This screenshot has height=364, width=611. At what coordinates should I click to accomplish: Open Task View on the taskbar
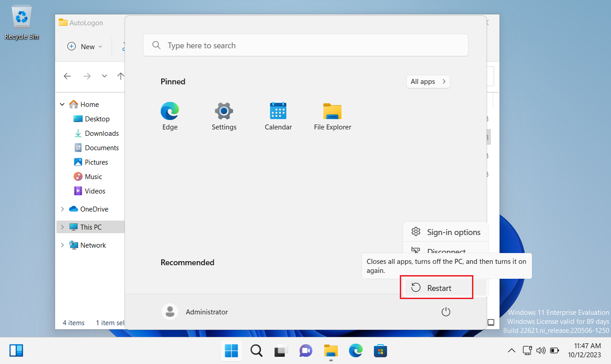click(281, 350)
